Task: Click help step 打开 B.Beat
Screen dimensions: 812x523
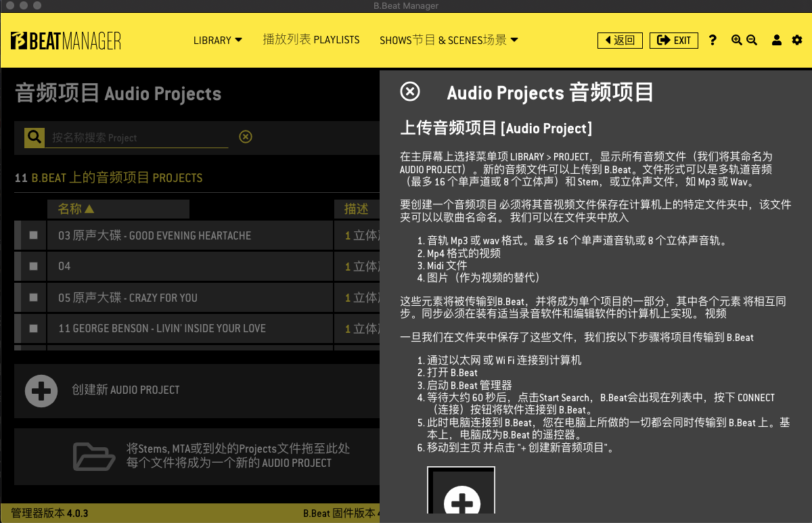Action: point(452,373)
